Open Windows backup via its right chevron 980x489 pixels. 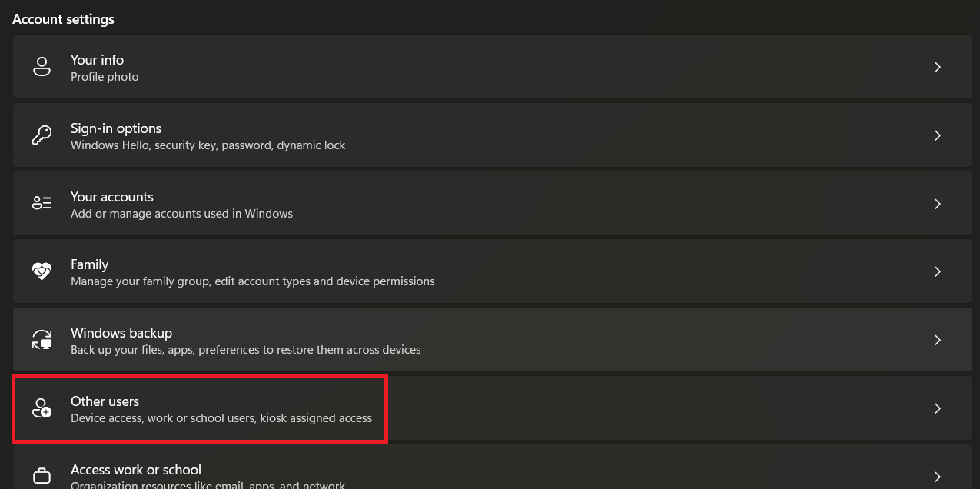click(x=937, y=340)
